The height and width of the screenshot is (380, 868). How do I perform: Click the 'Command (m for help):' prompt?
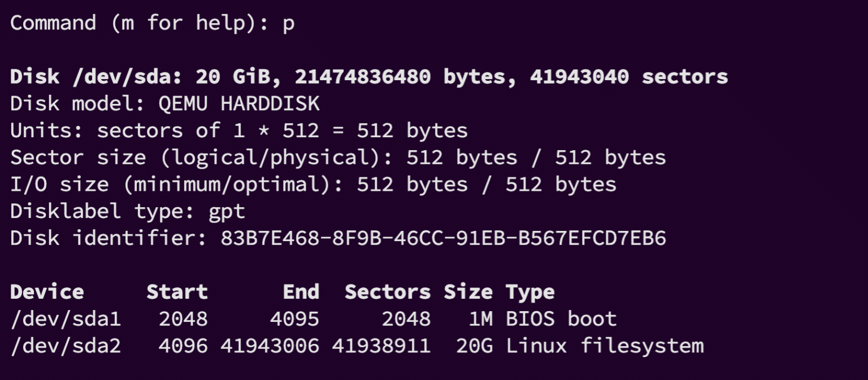pos(140,23)
